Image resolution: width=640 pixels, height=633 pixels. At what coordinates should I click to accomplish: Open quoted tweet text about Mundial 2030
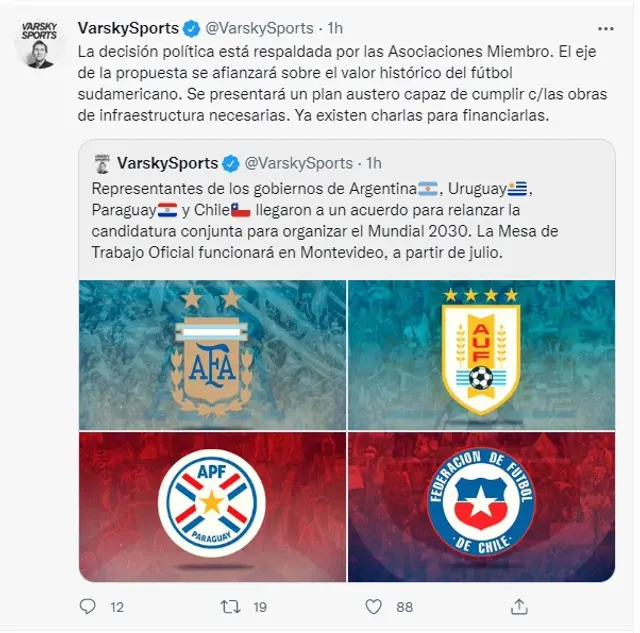click(324, 220)
